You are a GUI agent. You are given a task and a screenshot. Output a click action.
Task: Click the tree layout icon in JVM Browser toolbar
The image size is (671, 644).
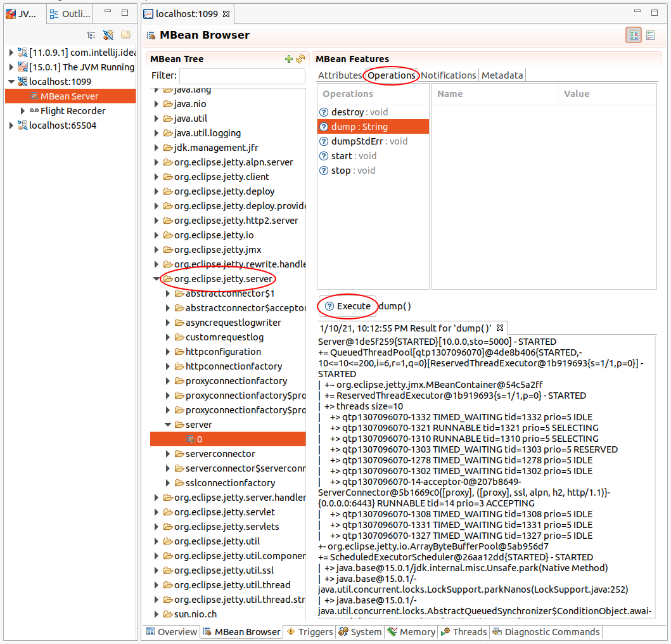click(91, 35)
